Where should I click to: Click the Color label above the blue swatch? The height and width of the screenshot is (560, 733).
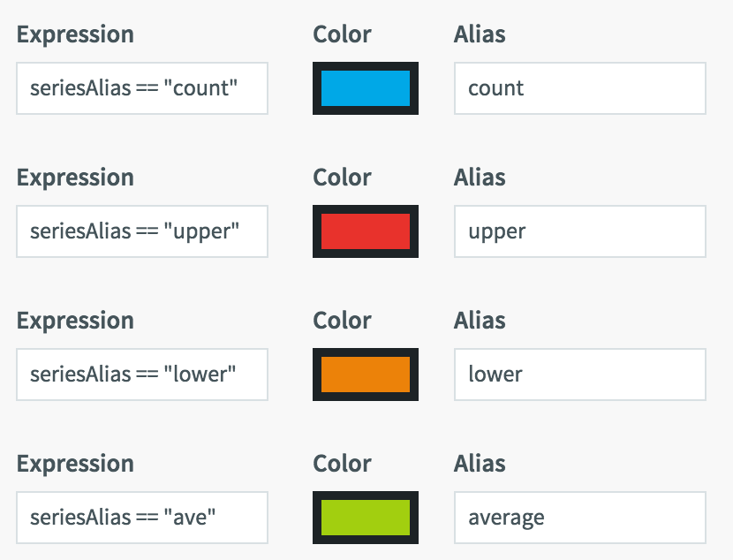pyautogui.click(x=342, y=34)
